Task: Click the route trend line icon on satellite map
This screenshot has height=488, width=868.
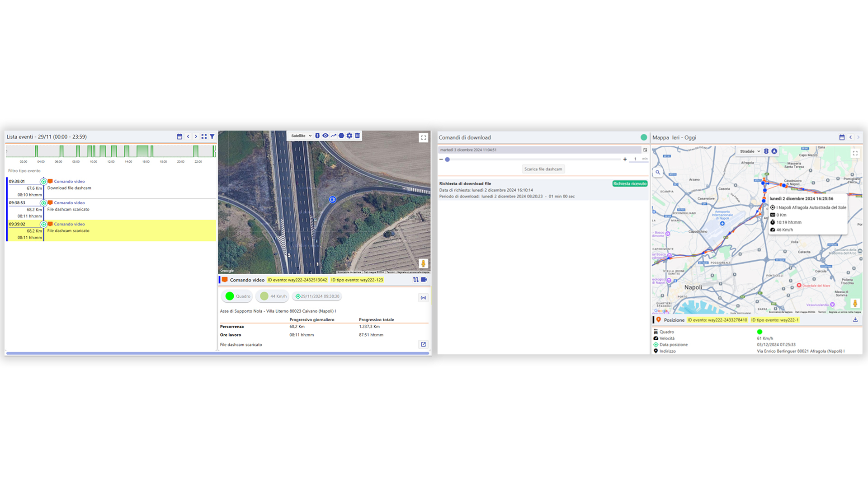Action: [x=334, y=136]
